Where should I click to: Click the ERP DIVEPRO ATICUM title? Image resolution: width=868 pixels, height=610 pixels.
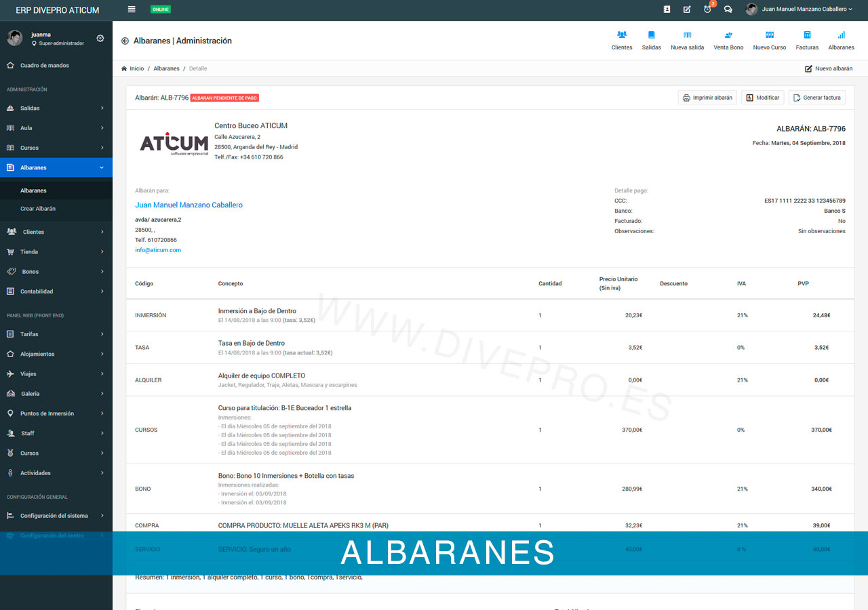58,10
